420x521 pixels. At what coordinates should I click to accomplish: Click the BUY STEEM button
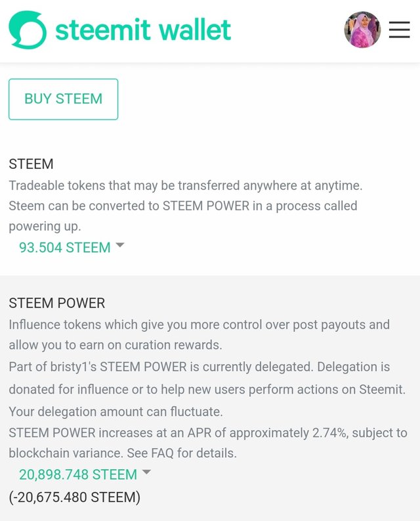[64, 99]
